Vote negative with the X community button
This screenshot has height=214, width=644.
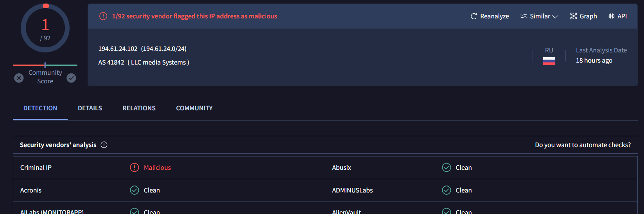(19, 78)
